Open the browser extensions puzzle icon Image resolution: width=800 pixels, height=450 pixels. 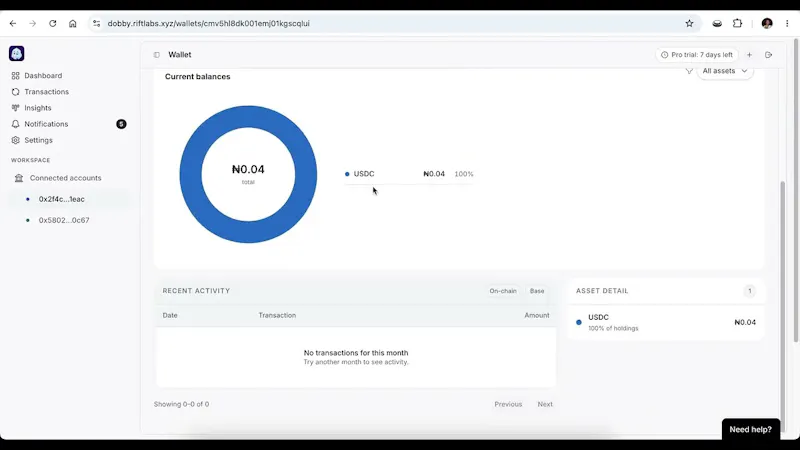[x=737, y=23]
